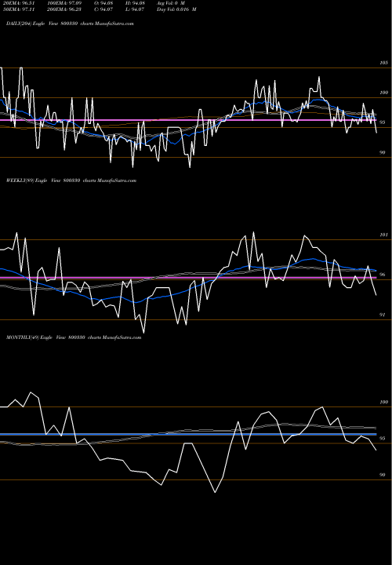This screenshot has width=392, height=565.
Task: Click the 20EMA: 96.51 value
Action: point(18,3)
